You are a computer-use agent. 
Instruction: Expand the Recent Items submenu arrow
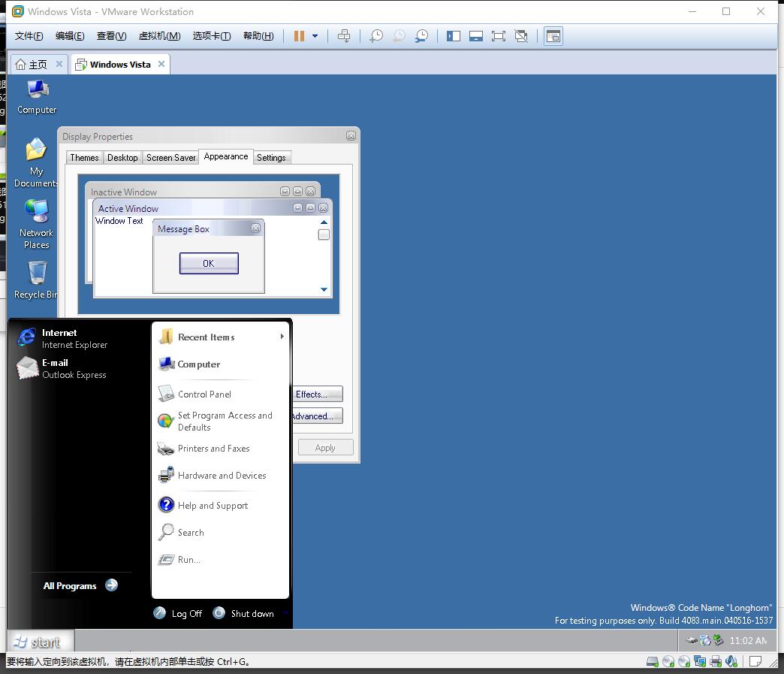pos(282,337)
